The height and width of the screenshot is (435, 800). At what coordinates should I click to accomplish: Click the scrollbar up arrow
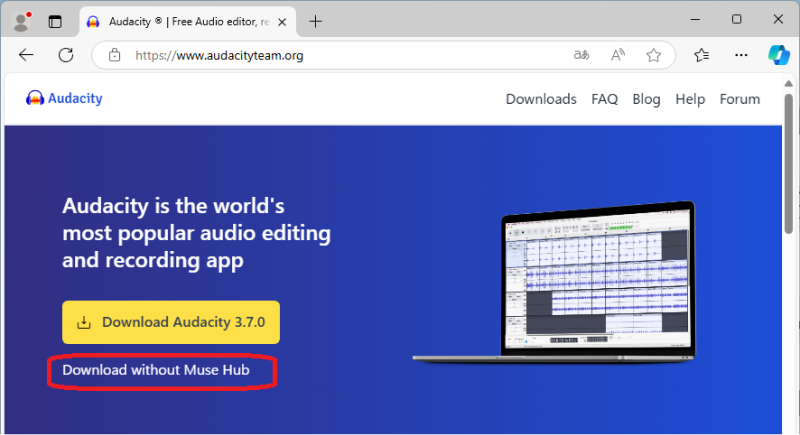click(789, 83)
